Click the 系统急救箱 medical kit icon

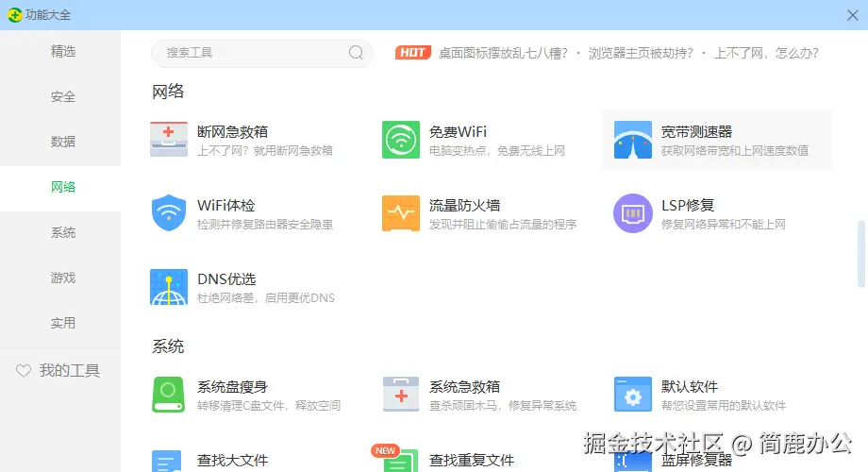[401, 395]
